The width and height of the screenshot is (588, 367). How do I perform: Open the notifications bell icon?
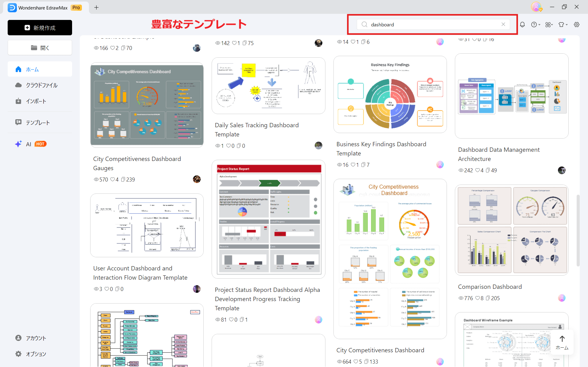pos(522,25)
